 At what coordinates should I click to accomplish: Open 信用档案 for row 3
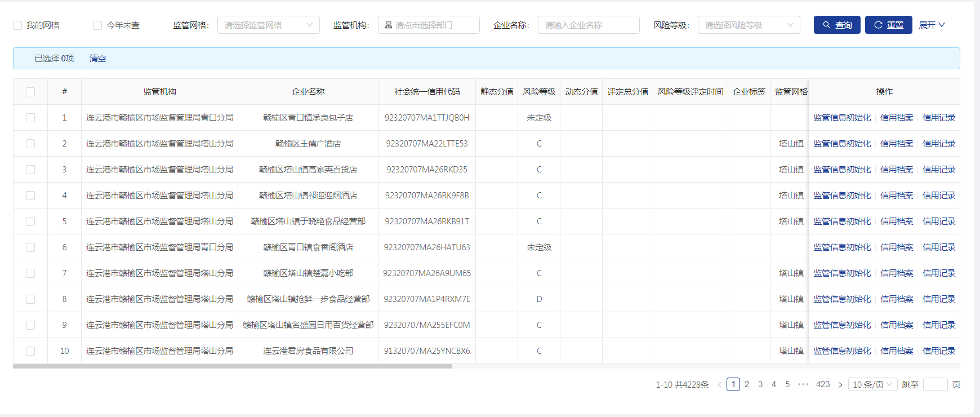pos(897,170)
